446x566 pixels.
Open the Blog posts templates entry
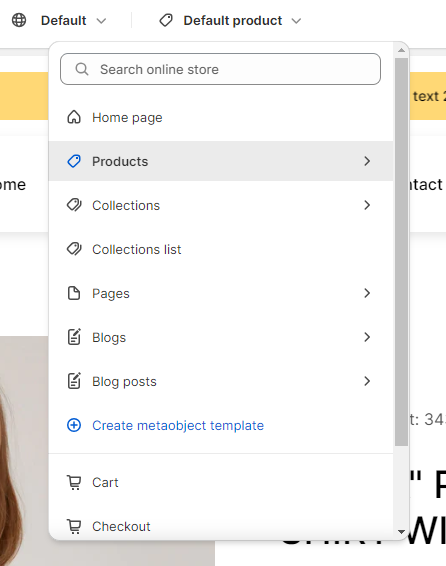point(220,381)
